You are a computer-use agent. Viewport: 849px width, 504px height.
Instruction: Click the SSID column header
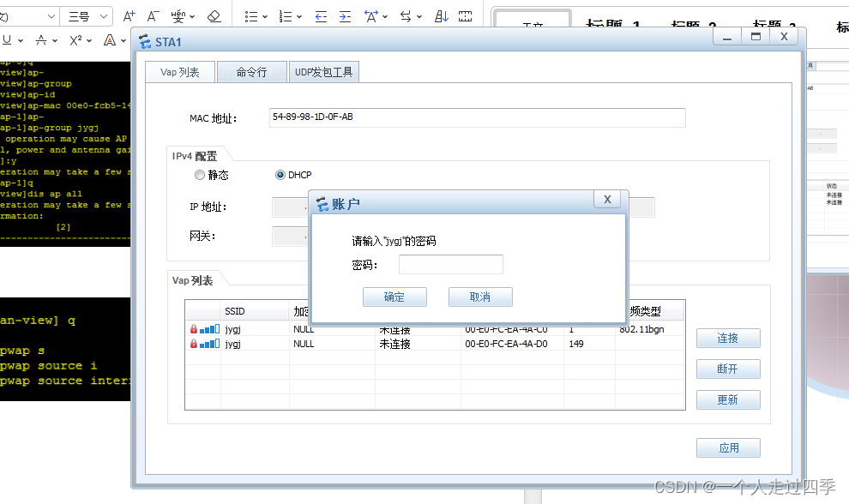[x=255, y=311]
